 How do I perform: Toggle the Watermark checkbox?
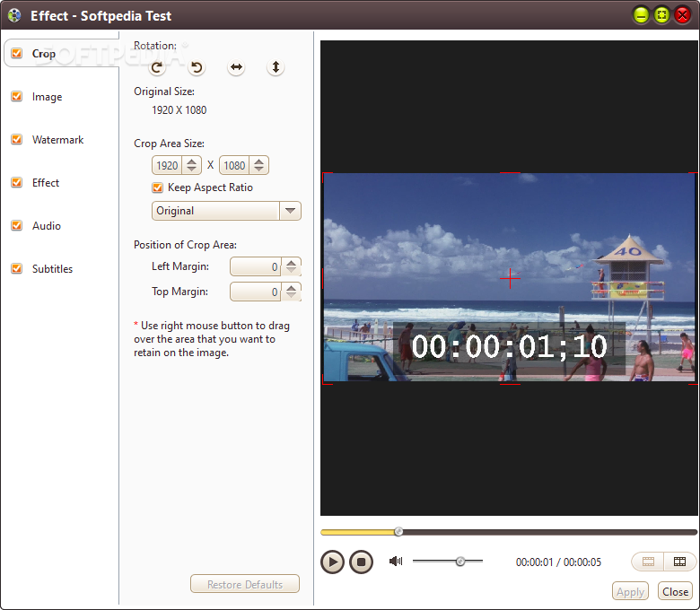click(16, 139)
